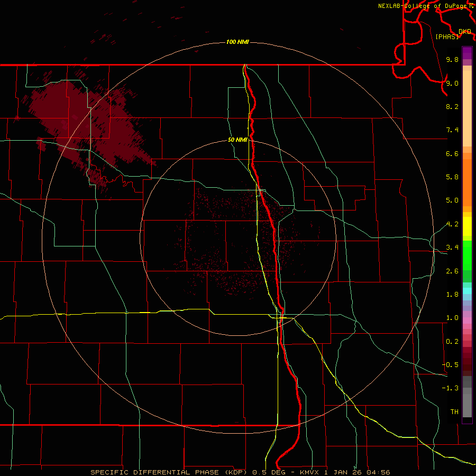Click the 4.2 value on the scale
This screenshot has width=476, height=476.
[x=452, y=224]
